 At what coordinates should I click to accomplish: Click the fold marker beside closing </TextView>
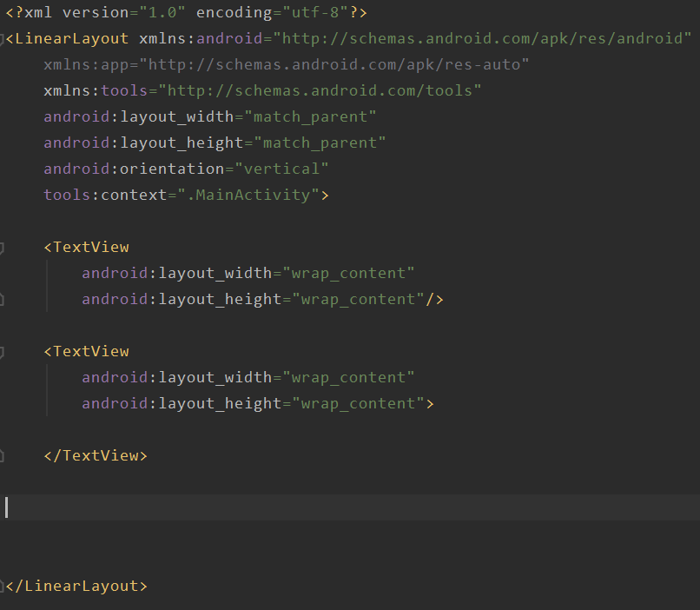[2, 456]
